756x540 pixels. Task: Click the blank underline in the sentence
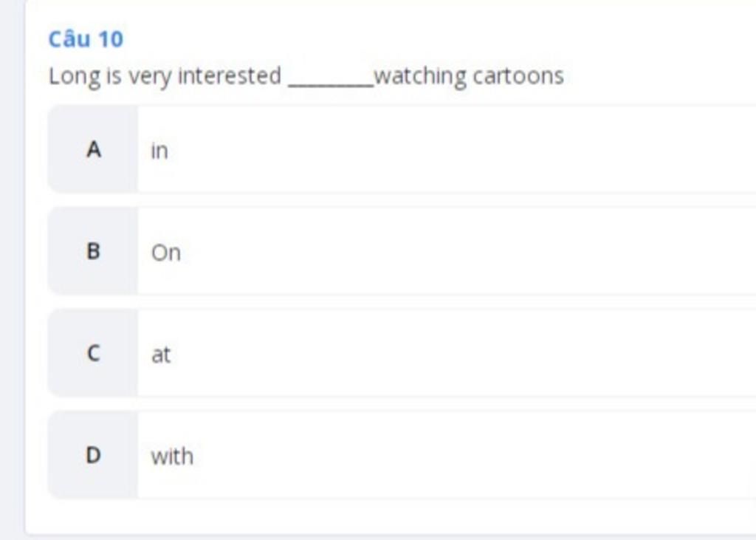331,82
